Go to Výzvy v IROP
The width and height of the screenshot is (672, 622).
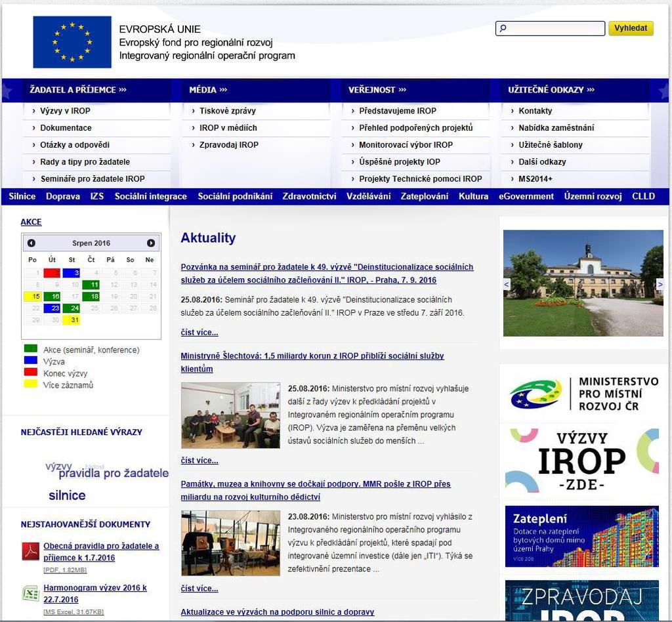[65, 111]
